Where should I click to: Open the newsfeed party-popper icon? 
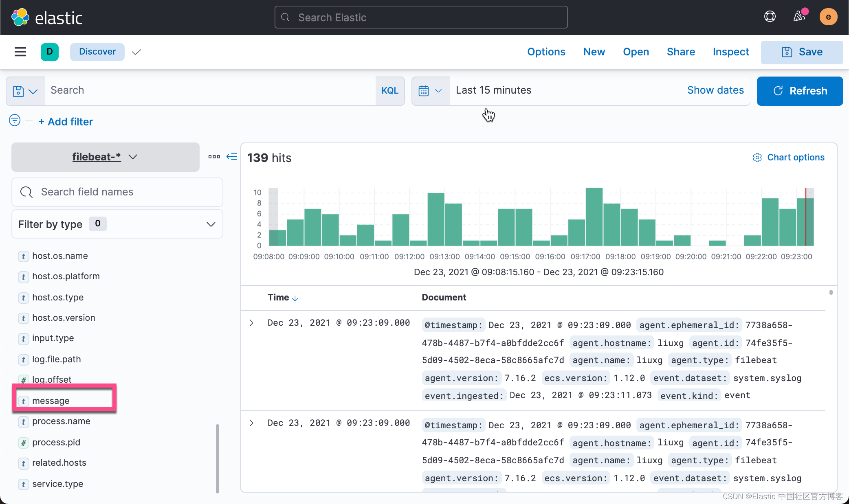click(x=799, y=17)
